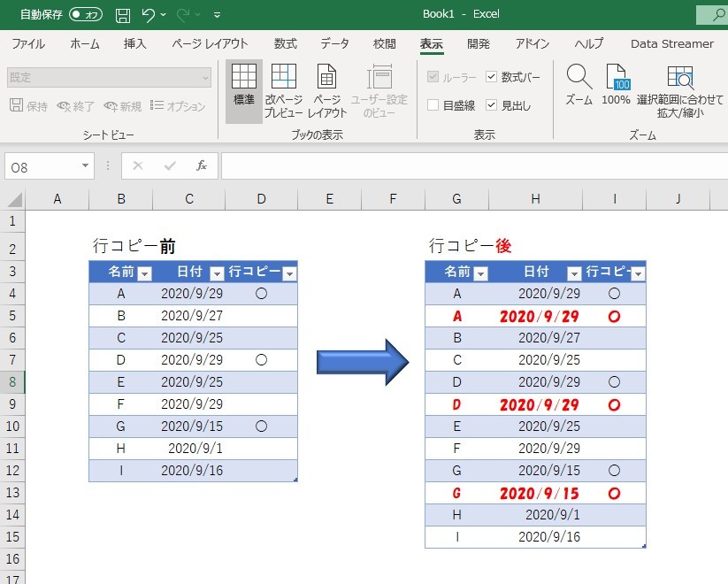The image size is (728, 584).
Task: Open the 日付 filter dropdown in column H
Action: (x=574, y=274)
